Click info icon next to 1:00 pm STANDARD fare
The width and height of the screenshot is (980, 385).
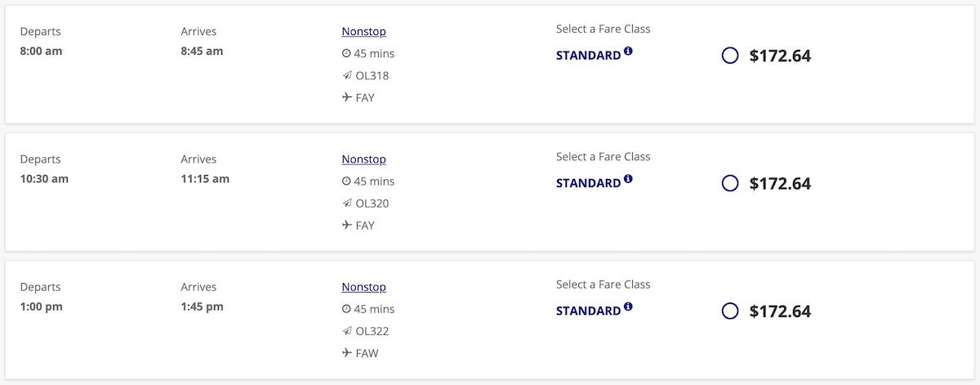[628, 307]
